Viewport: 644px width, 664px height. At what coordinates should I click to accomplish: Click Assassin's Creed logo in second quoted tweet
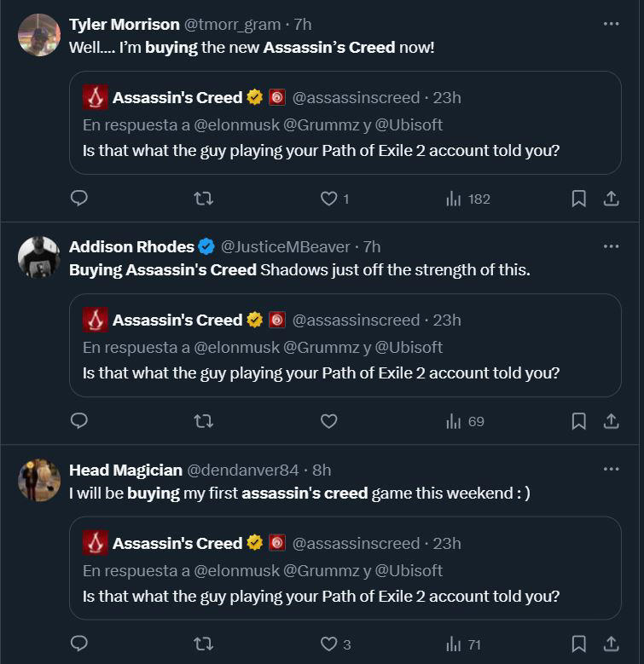point(95,320)
